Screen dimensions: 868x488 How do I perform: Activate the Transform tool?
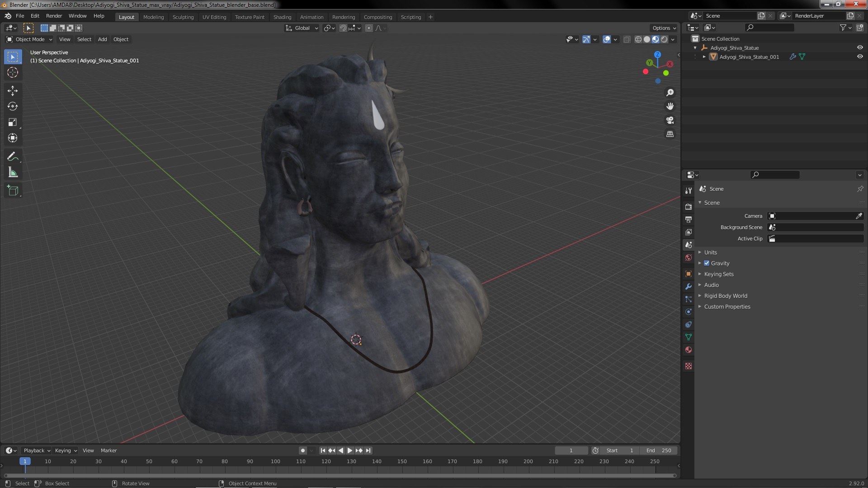pos(13,138)
